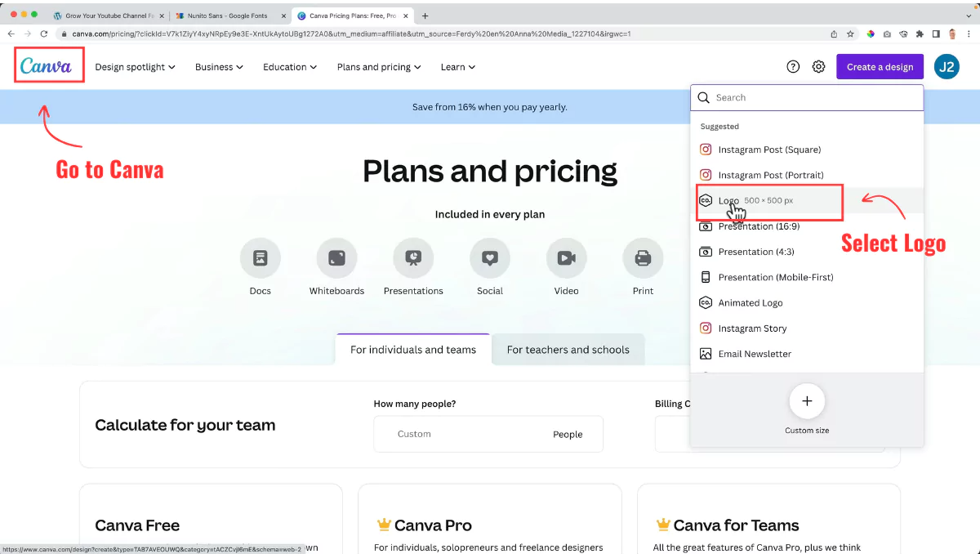Click the Canva logo in header
The width and height of the screenshot is (980, 554).
tap(47, 66)
